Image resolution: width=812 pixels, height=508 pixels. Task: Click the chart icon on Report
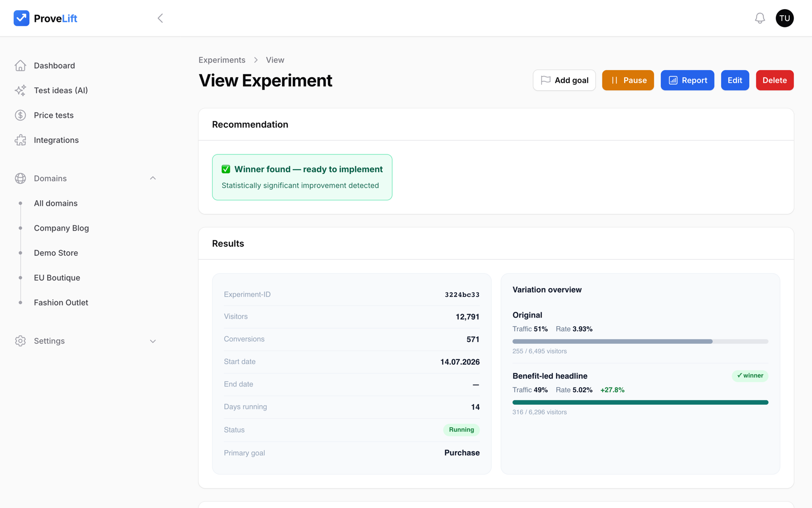pos(673,80)
